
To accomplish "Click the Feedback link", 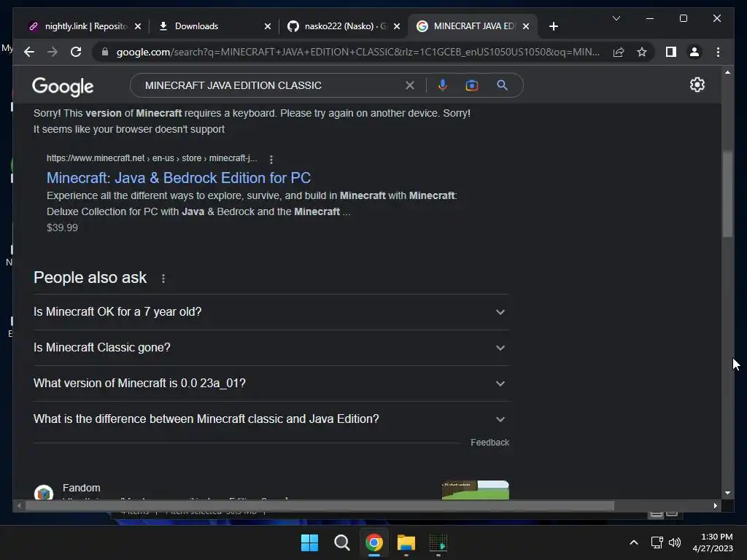I will coord(489,443).
